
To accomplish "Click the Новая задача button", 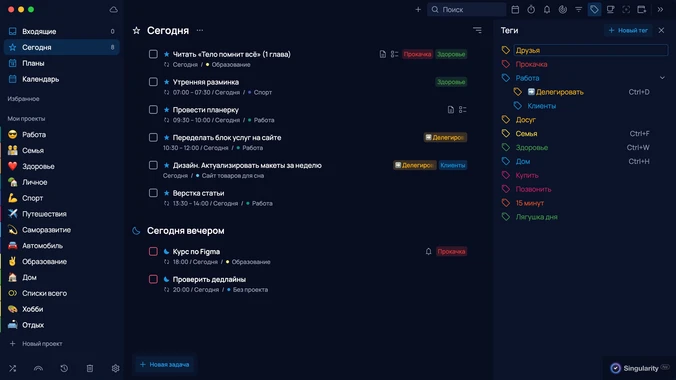I will [164, 364].
